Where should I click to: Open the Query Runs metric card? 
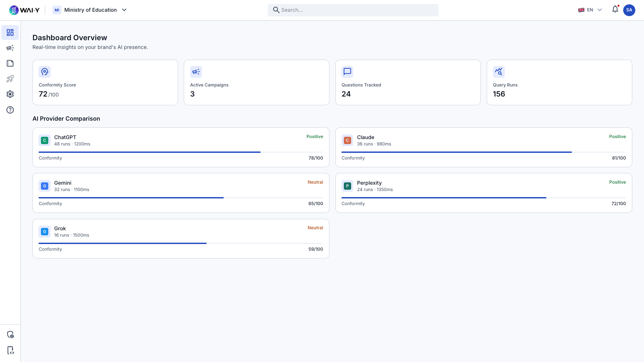tap(559, 82)
